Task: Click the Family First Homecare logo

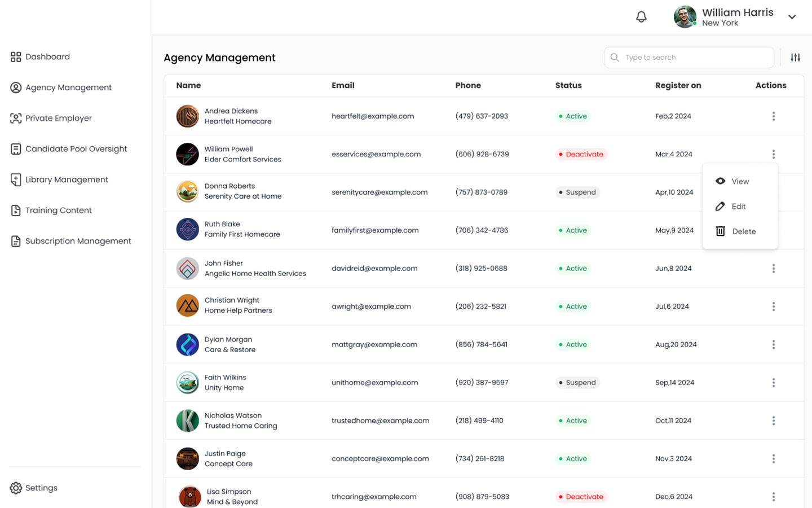Action: (x=187, y=230)
